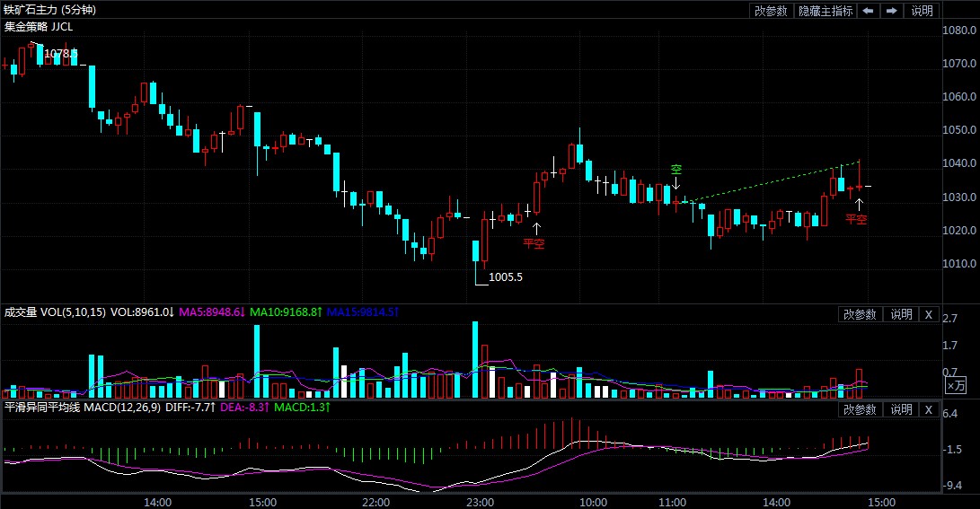
Task: Click 隐藏主指标 to hide main indicator
Action: 825,11
